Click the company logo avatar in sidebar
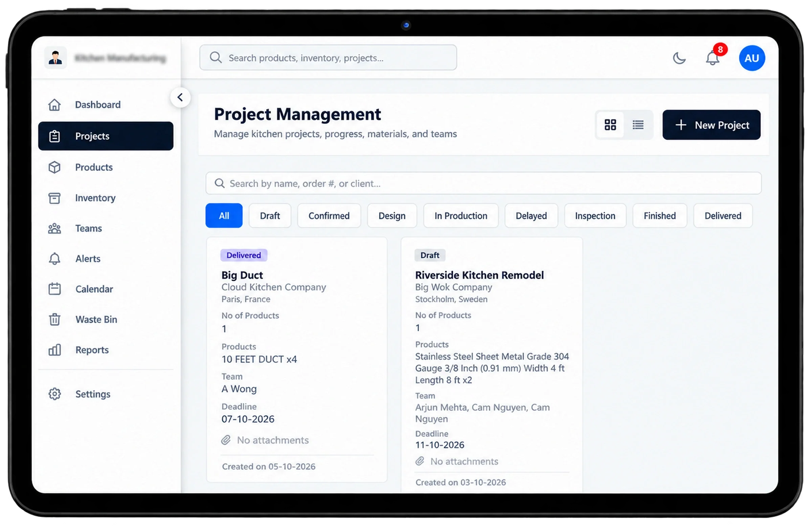812x529 pixels. [x=55, y=57]
